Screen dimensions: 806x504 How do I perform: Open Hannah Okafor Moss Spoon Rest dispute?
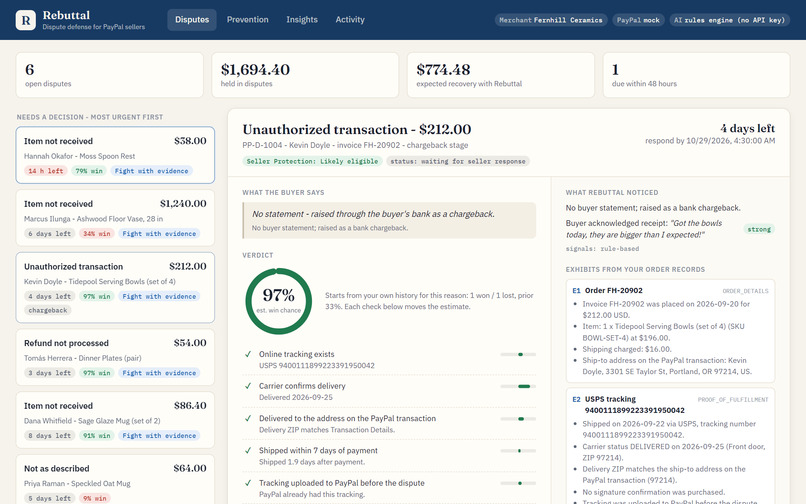coord(115,155)
